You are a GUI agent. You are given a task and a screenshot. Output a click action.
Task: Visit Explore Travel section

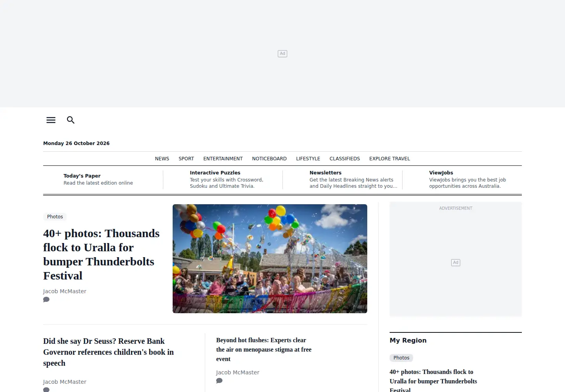390,159
